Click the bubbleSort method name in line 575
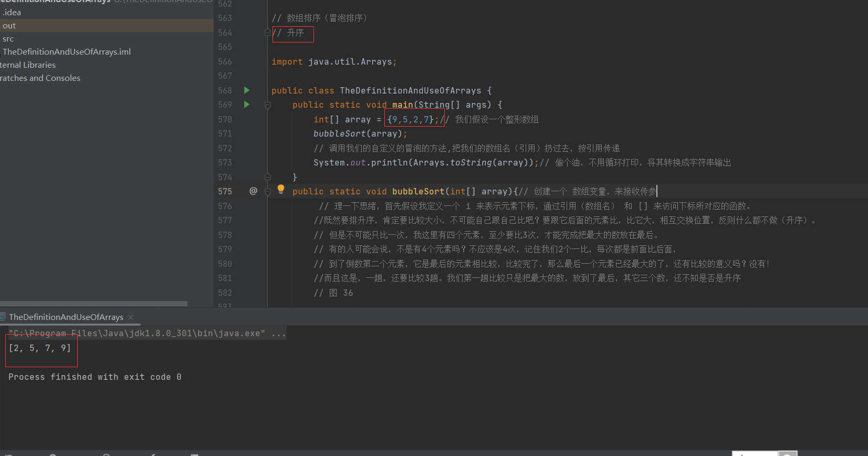This screenshot has height=456, width=868. 418,191
